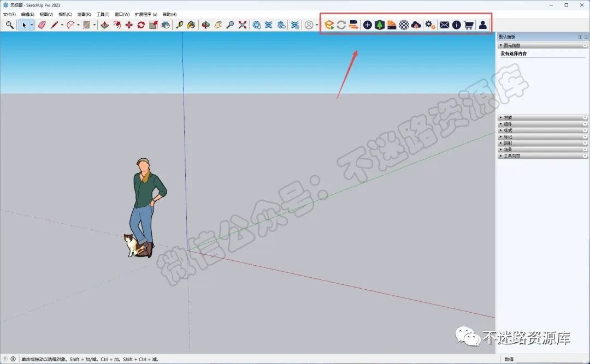Expand the 样式 panel
Image resolution: width=590 pixels, height=364 pixels.
click(x=542, y=130)
